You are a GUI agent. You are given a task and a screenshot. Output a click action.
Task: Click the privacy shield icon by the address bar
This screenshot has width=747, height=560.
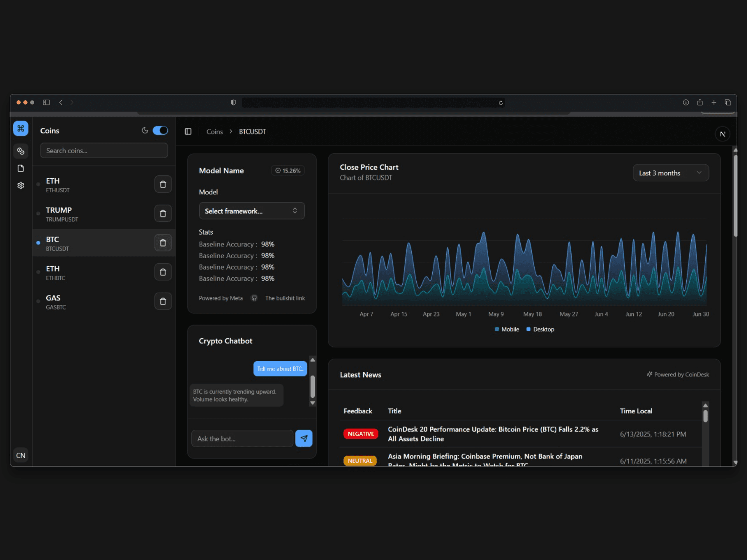coord(233,102)
